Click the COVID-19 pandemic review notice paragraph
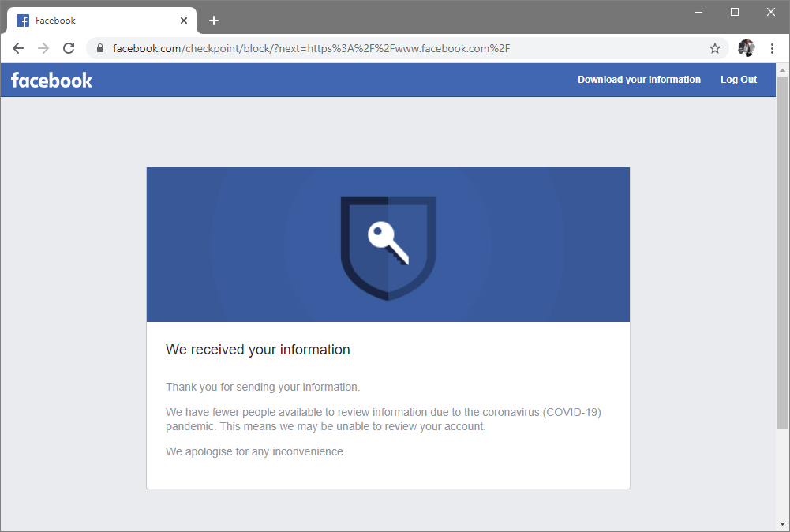This screenshot has width=790, height=532. [x=384, y=419]
